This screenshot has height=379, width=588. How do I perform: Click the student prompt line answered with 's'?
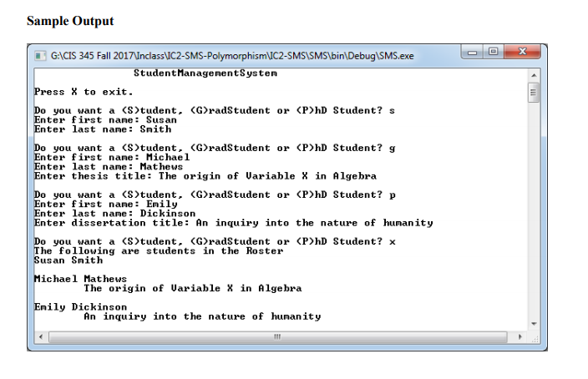coord(214,110)
